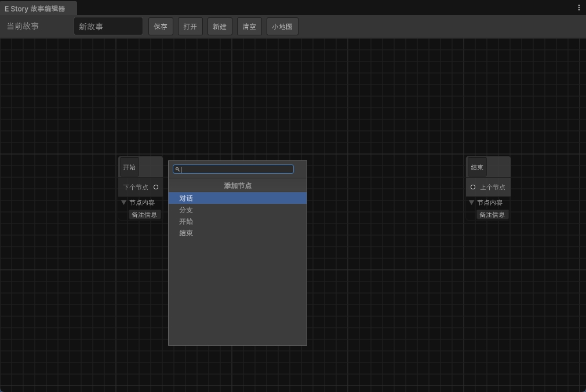586x392 pixels.
Task: Click the 上个节点 port label
Action: [x=493, y=187]
